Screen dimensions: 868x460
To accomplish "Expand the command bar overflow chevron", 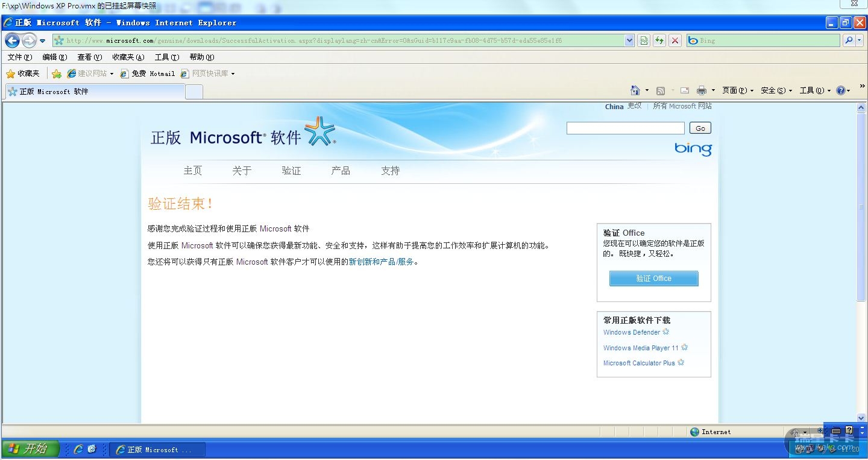I will tap(862, 86).
